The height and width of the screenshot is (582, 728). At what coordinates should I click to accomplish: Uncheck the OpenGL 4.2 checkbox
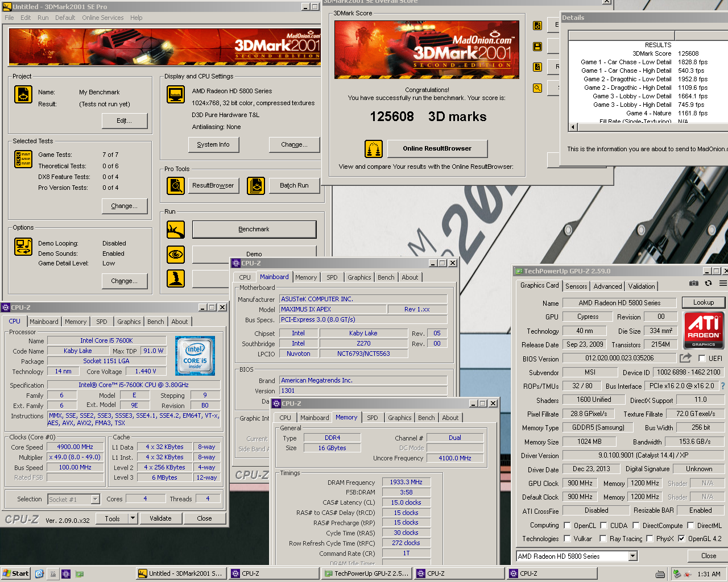click(681, 538)
